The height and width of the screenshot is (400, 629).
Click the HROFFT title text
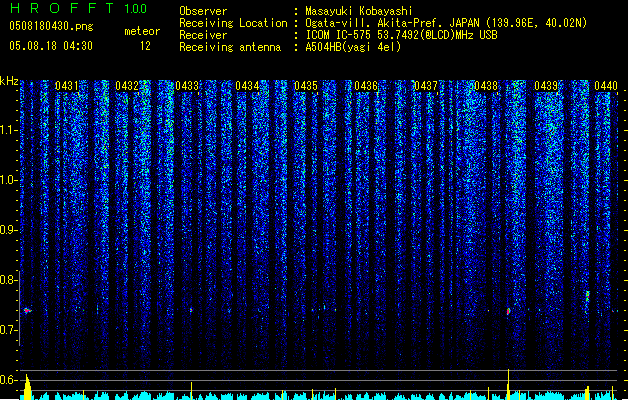pyautogui.click(x=62, y=8)
